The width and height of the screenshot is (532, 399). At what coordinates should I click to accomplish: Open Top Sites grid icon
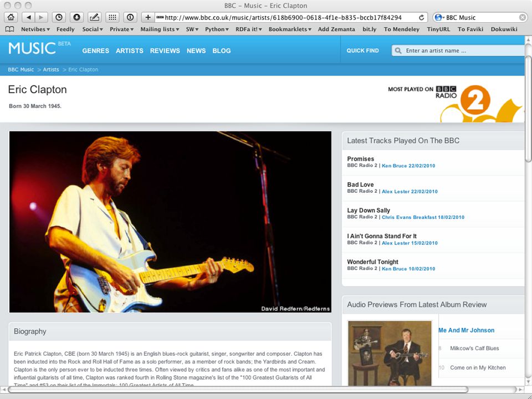(112, 17)
